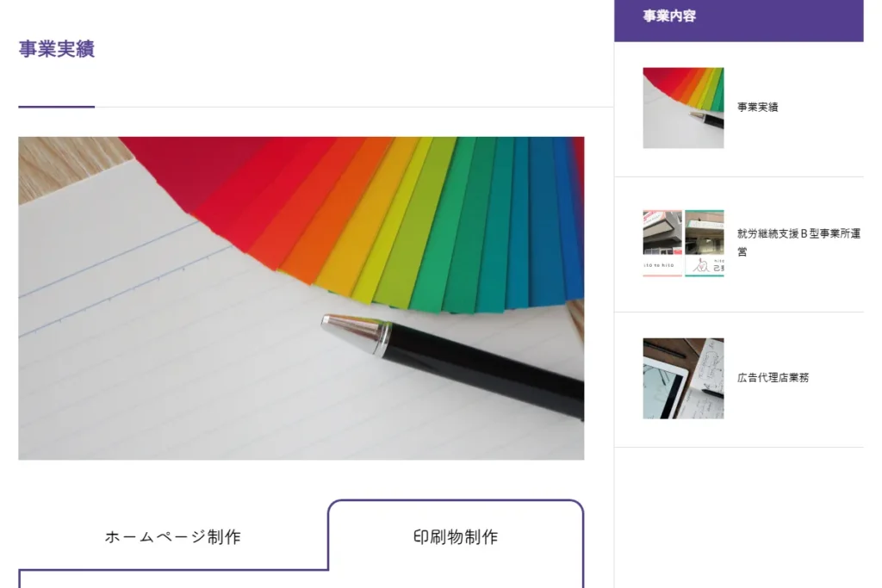Open the 就労継続支援B型事業所運営 link
The height and width of the screenshot is (588, 882).
pyautogui.click(x=798, y=242)
